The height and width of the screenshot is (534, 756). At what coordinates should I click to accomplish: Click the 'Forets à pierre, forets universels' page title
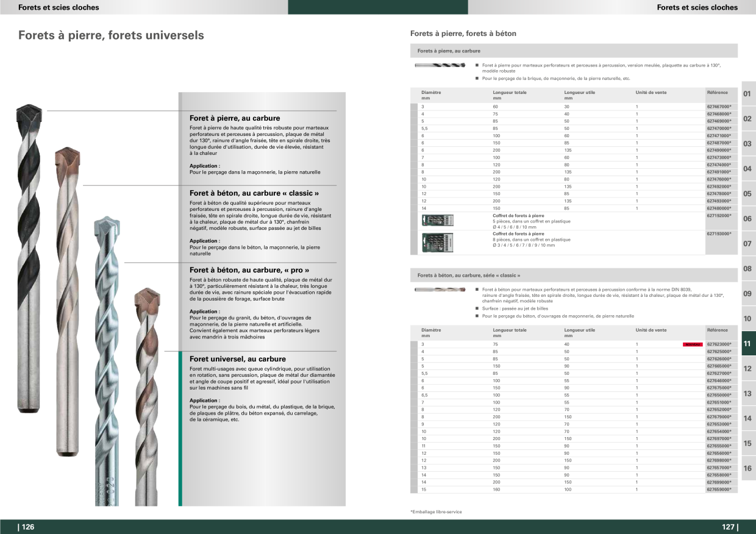click(111, 35)
